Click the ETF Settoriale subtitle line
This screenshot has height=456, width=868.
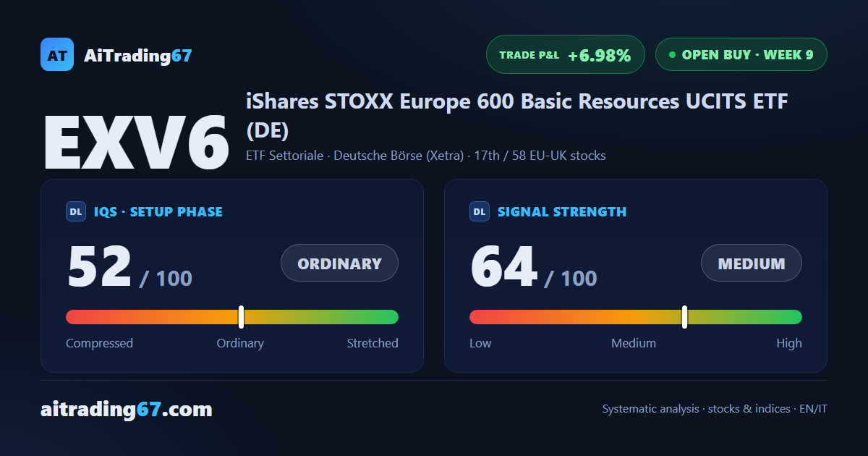tap(426, 156)
